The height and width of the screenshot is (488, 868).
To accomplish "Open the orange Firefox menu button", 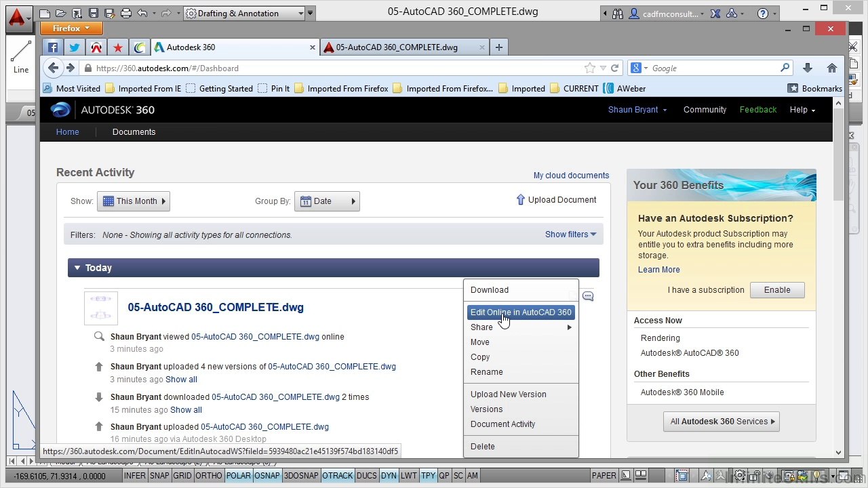I will click(71, 28).
